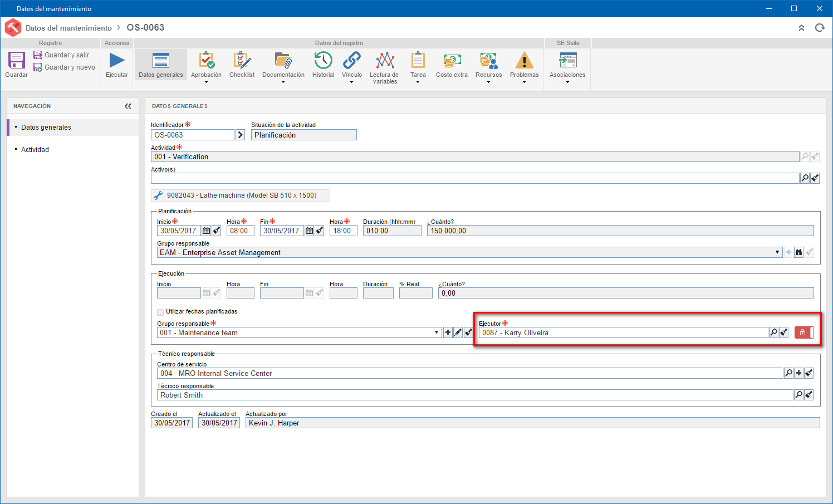
Task: Expand the Aprobación dropdown arrow
Action: coord(206,82)
